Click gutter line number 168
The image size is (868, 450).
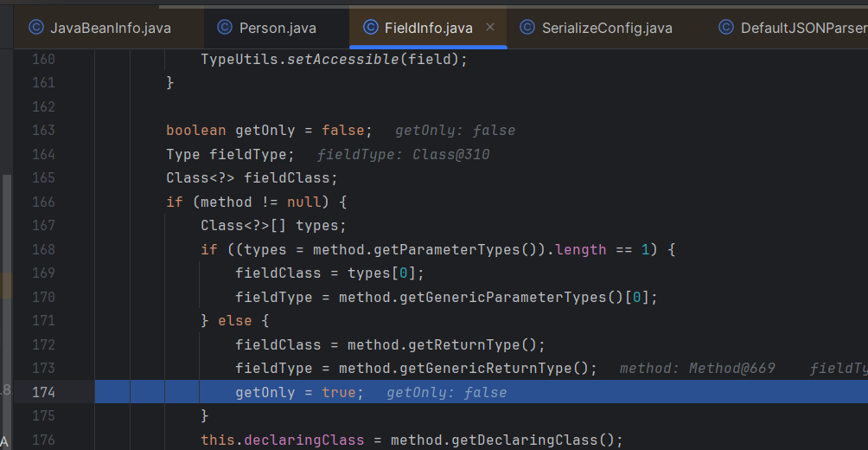point(42,249)
